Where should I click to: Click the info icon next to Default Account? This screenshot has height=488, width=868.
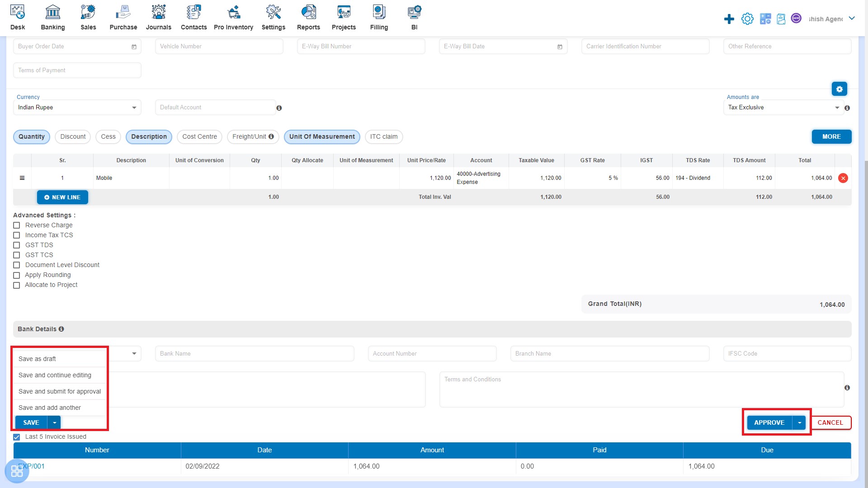tap(279, 108)
